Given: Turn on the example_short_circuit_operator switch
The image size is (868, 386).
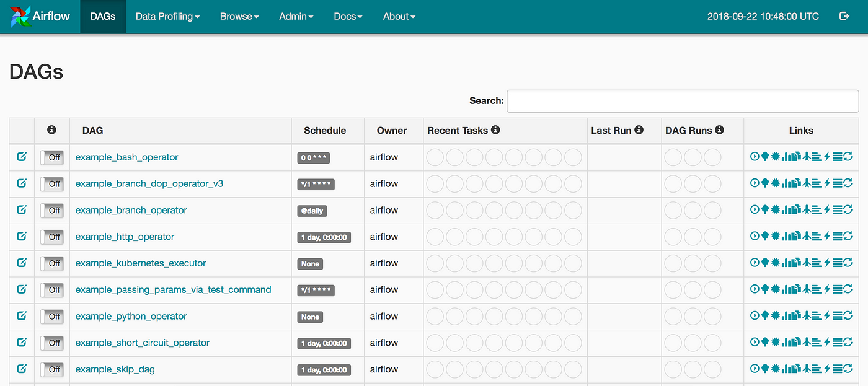Looking at the screenshot, I should (x=52, y=343).
